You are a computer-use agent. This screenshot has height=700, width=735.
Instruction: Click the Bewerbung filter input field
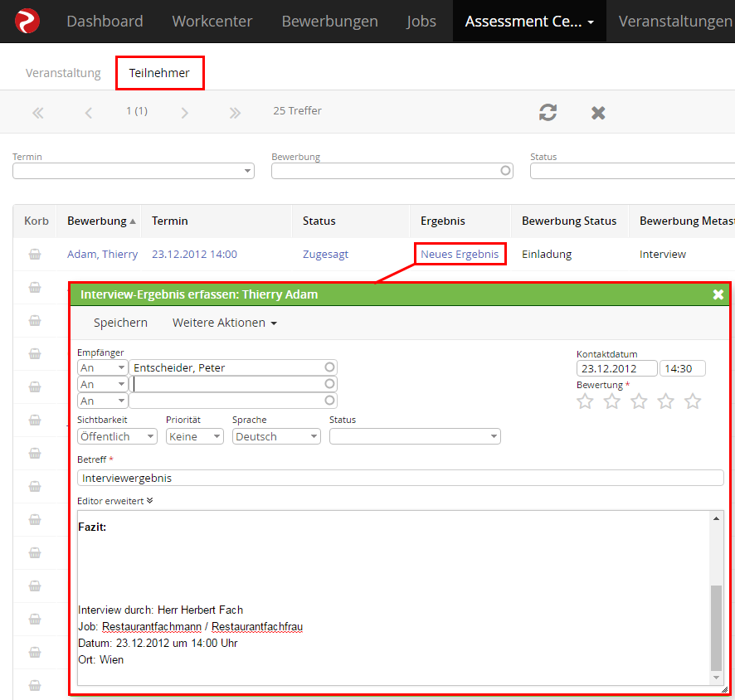point(392,171)
